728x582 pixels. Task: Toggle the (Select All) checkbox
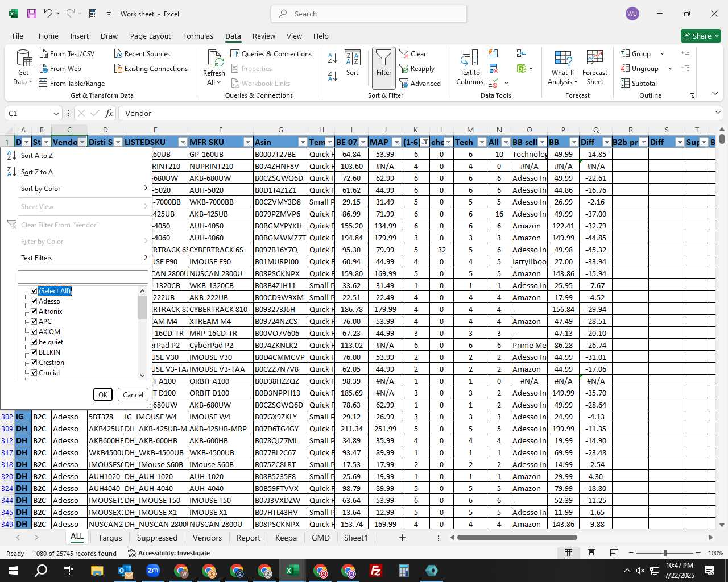34,291
